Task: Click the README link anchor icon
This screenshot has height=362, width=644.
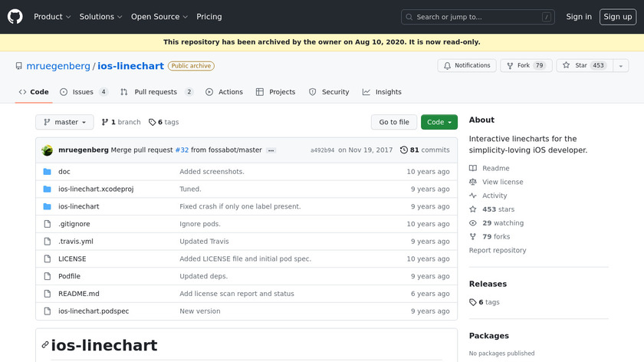Action: point(45,345)
